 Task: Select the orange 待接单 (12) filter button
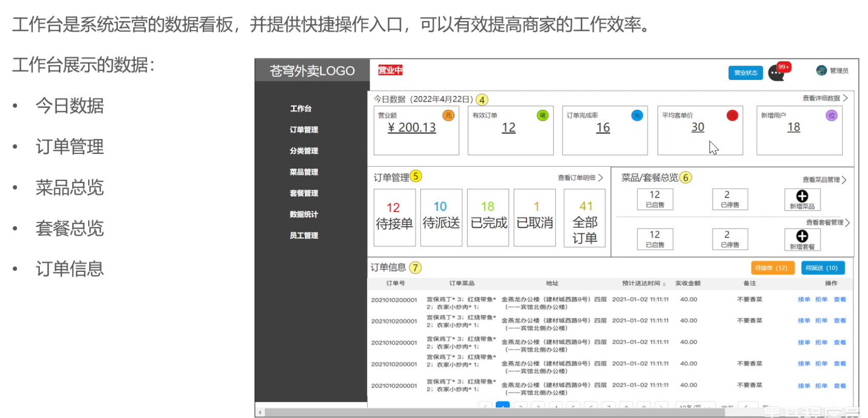click(x=772, y=268)
